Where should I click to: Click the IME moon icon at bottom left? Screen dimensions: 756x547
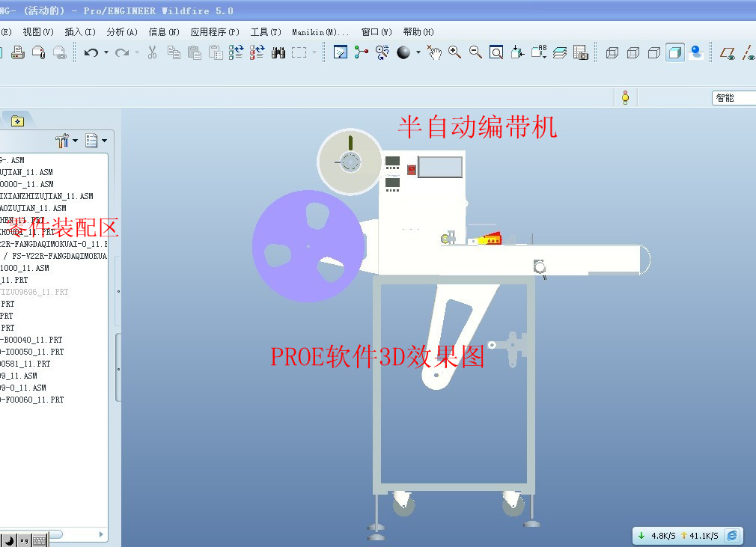10,541
